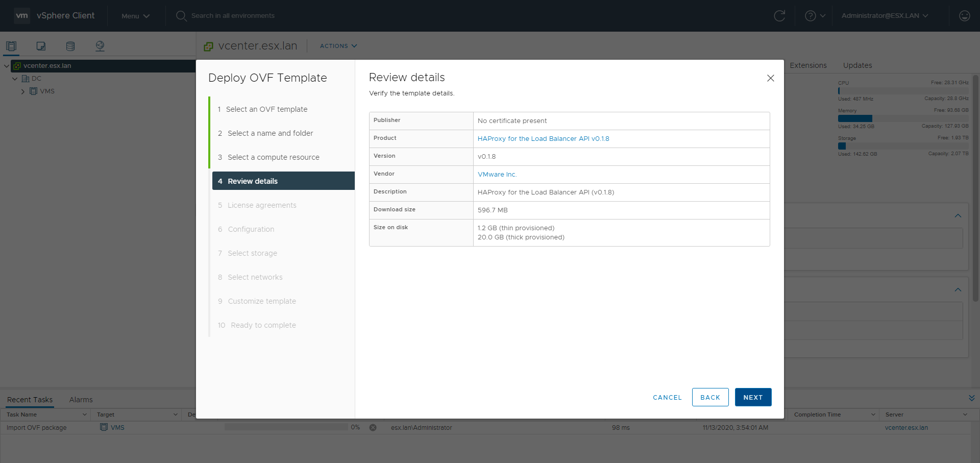Viewport: 980px width, 463px height.
Task: Open the Menu dropdown
Action: [x=135, y=16]
